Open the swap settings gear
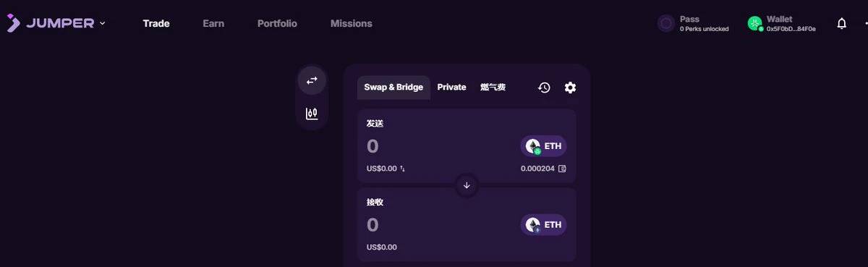The image size is (868, 267). click(570, 88)
